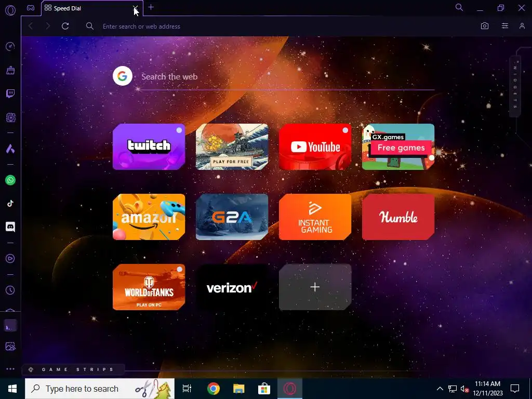Open the World of Tanks tile
The height and width of the screenshot is (399, 532).
pyautogui.click(x=149, y=287)
